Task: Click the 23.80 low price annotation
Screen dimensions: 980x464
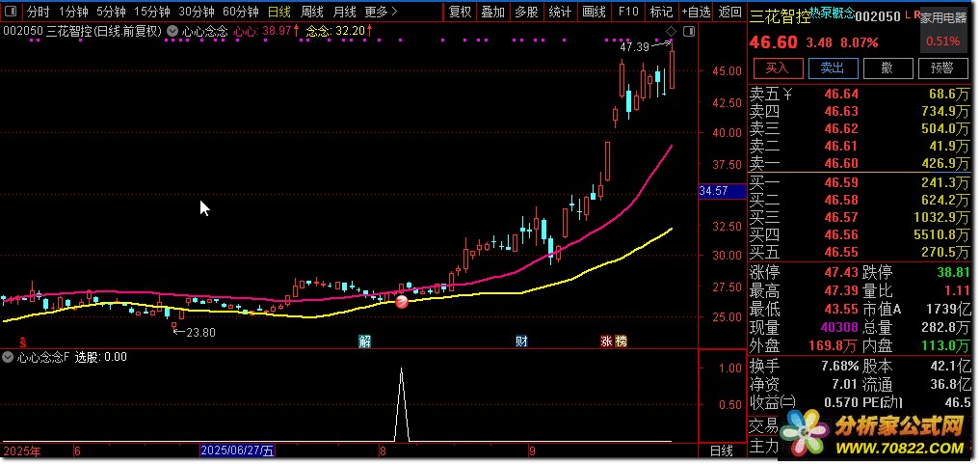Action: pyautogui.click(x=200, y=333)
